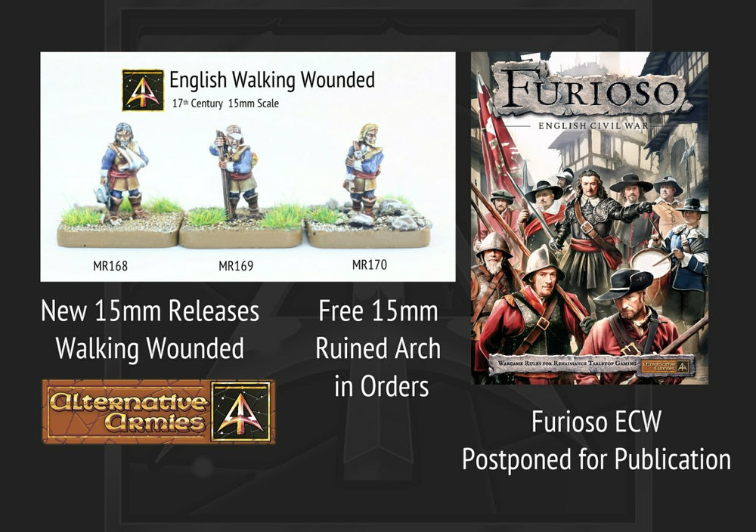Click the MR169 product code label
This screenshot has width=756, height=532.
[236, 265]
